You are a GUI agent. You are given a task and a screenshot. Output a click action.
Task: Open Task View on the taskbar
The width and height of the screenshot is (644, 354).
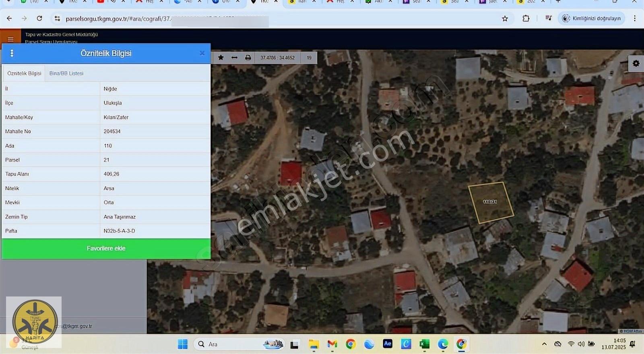[x=294, y=344]
